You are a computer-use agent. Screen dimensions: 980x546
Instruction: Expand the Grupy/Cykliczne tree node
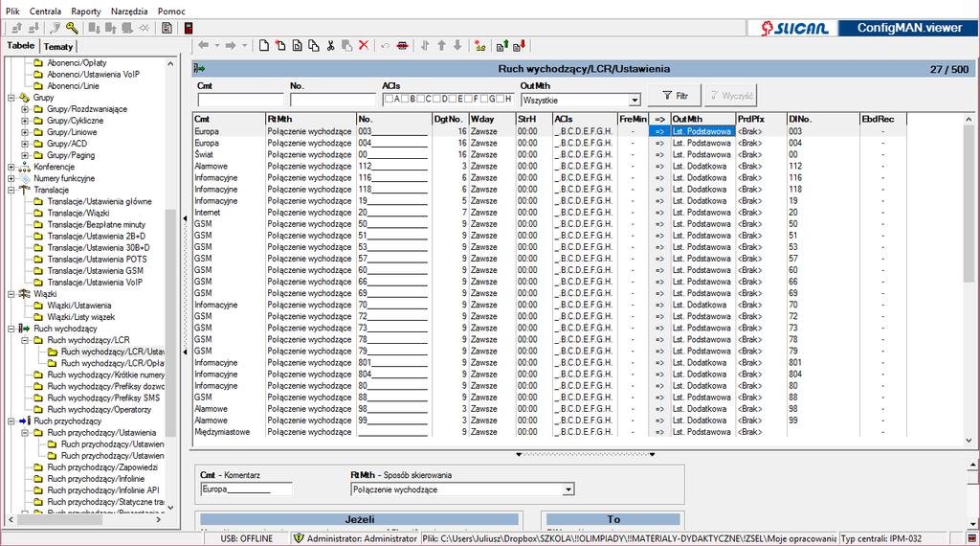pos(25,121)
